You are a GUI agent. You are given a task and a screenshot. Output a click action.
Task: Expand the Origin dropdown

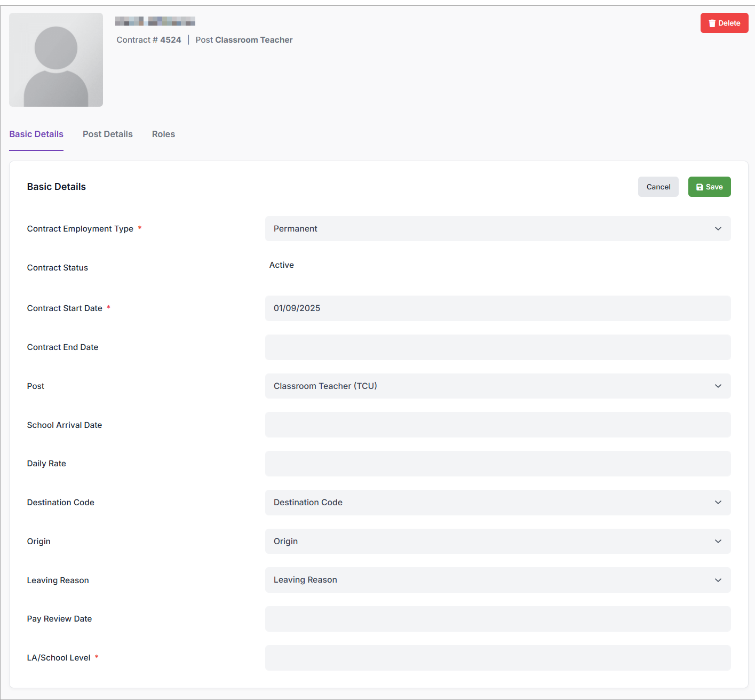[x=497, y=541]
